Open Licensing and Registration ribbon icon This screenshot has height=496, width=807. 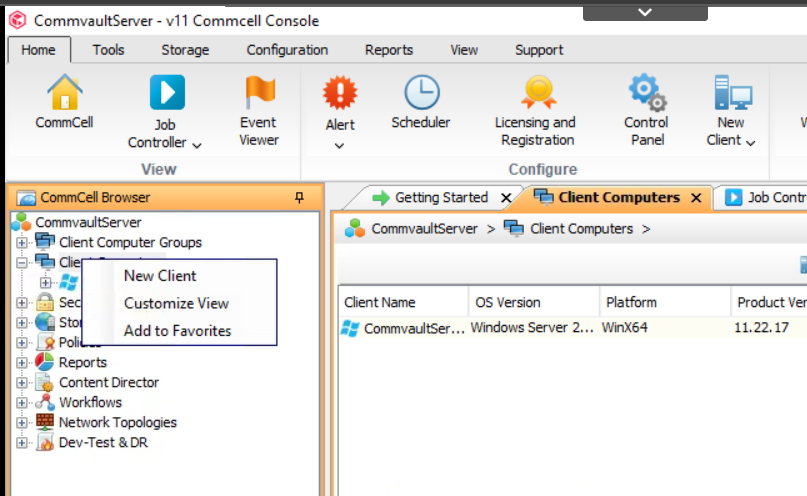tap(538, 92)
